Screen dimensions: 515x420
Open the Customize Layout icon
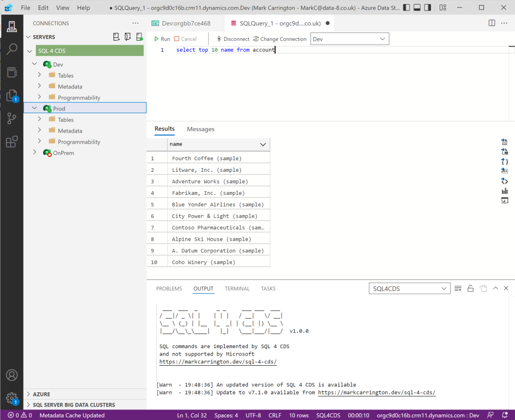click(443, 8)
